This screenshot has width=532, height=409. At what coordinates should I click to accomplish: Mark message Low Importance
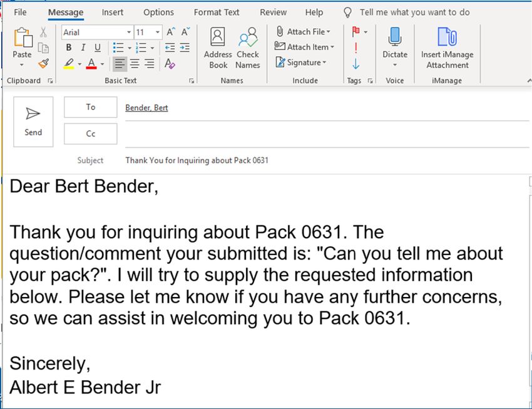(356, 63)
